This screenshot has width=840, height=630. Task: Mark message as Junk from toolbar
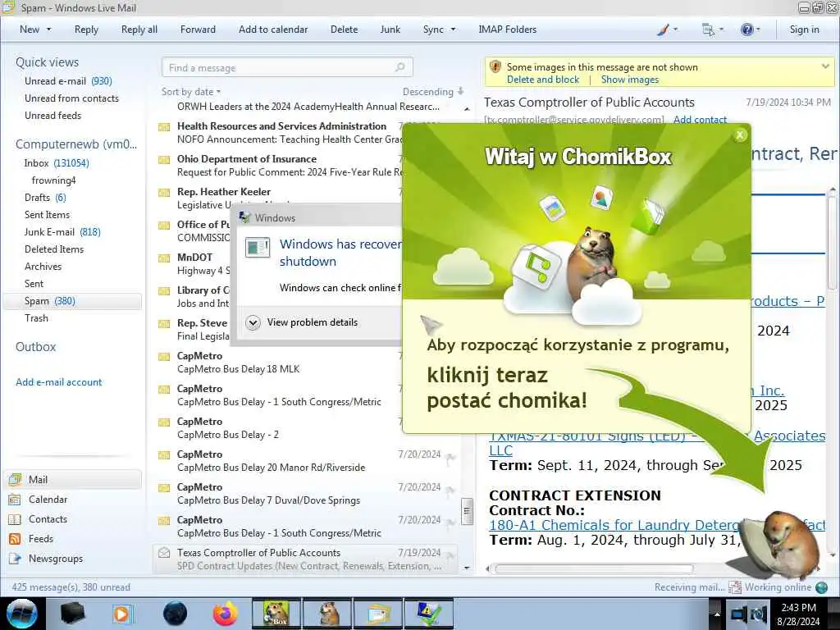(x=390, y=30)
